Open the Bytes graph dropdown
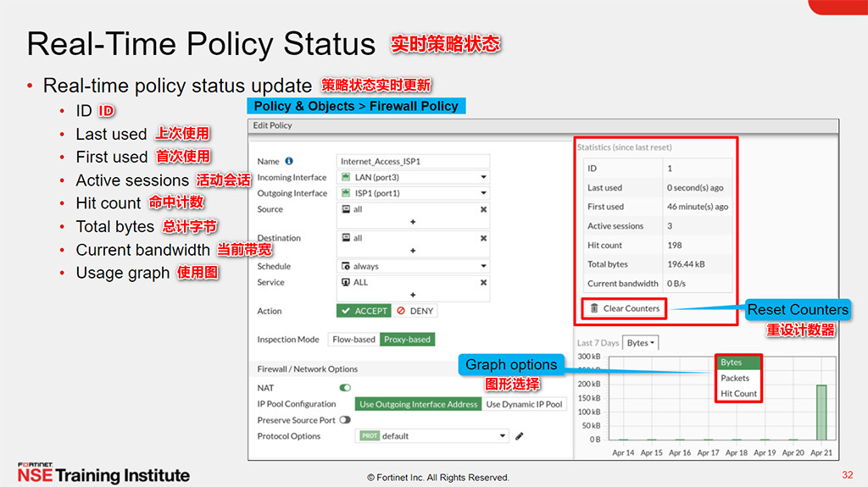The width and height of the screenshot is (868, 487). pos(641,343)
